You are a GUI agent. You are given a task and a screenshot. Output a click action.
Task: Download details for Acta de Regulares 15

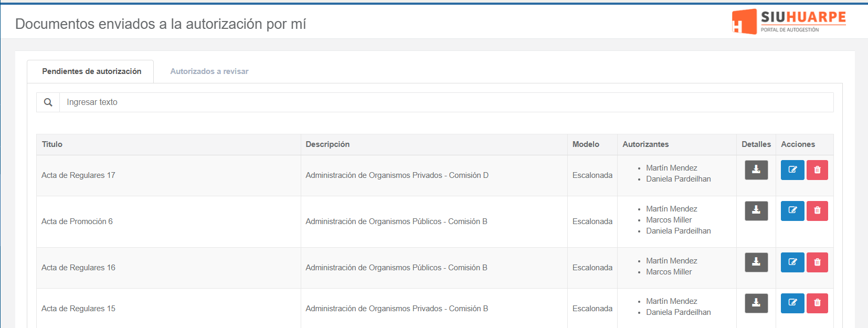(756, 303)
